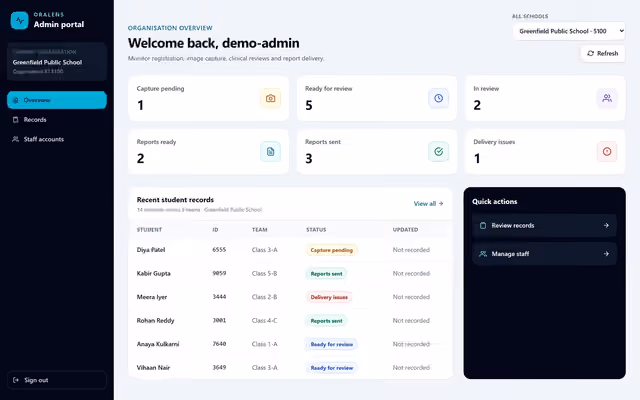The image size is (640, 400).
Task: Click the Staff accounts sidebar icon
Action: click(x=16, y=139)
